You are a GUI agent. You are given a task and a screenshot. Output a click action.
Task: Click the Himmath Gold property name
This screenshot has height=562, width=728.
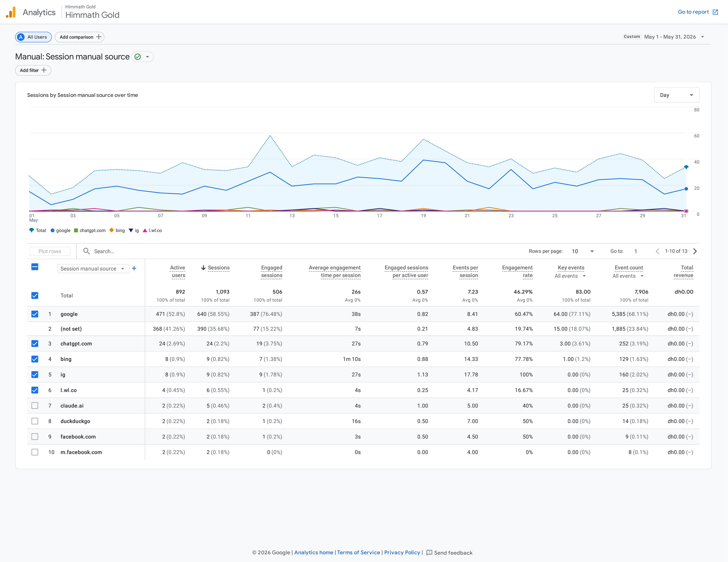tap(92, 15)
